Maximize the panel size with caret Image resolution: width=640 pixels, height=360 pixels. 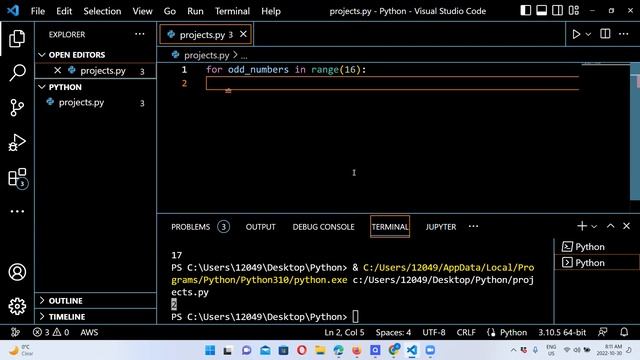[x=611, y=226]
